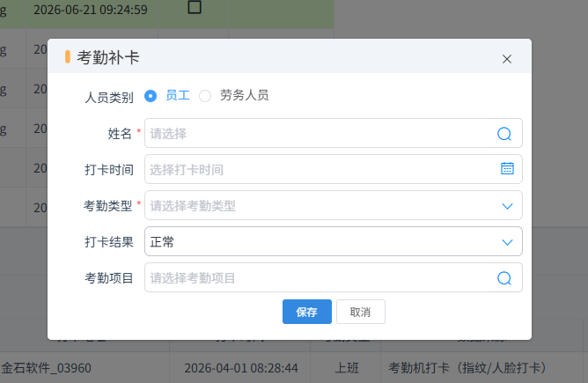Click the 保存 button
The image size is (588, 383).
click(307, 312)
